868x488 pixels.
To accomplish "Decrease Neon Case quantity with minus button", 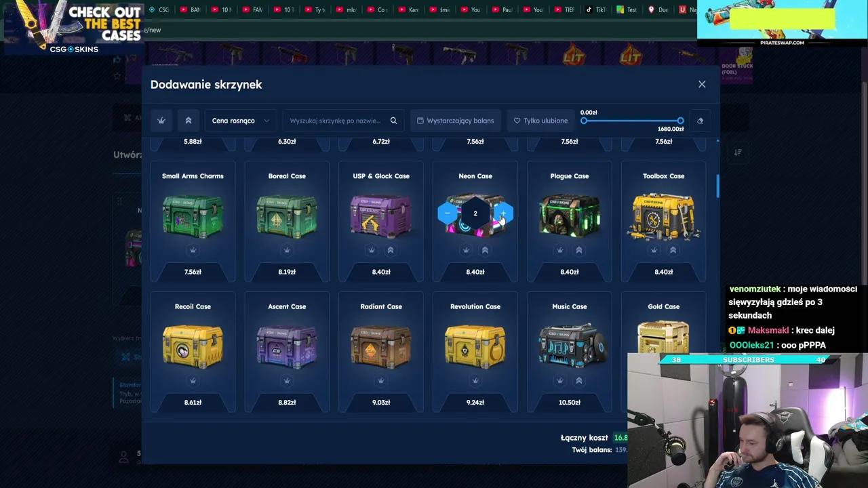I will pos(448,213).
